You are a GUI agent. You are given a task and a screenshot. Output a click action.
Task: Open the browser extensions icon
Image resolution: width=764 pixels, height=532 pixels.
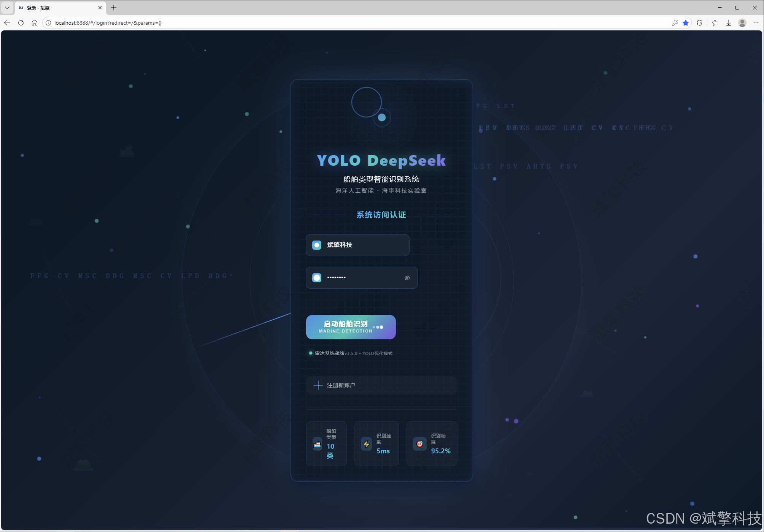click(699, 23)
